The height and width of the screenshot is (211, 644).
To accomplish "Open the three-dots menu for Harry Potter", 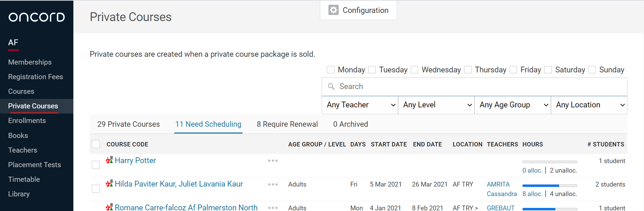I will [273, 161].
